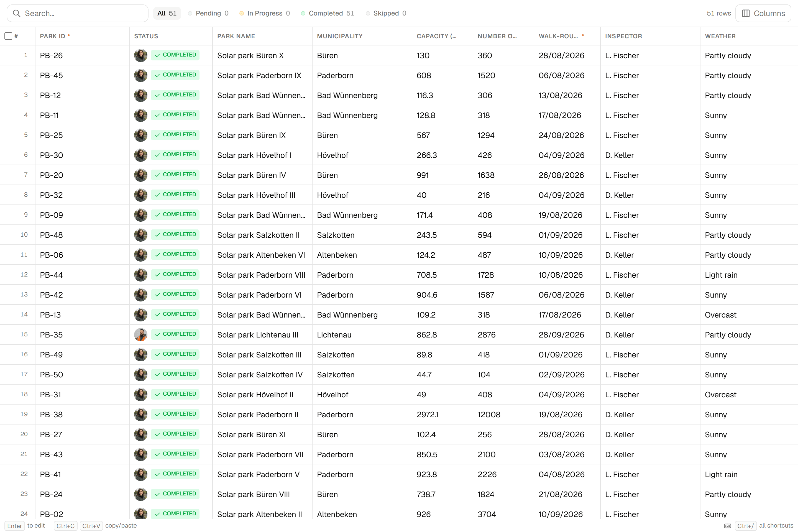
Task: Sort by PARK NAME column header
Action: tap(262, 36)
